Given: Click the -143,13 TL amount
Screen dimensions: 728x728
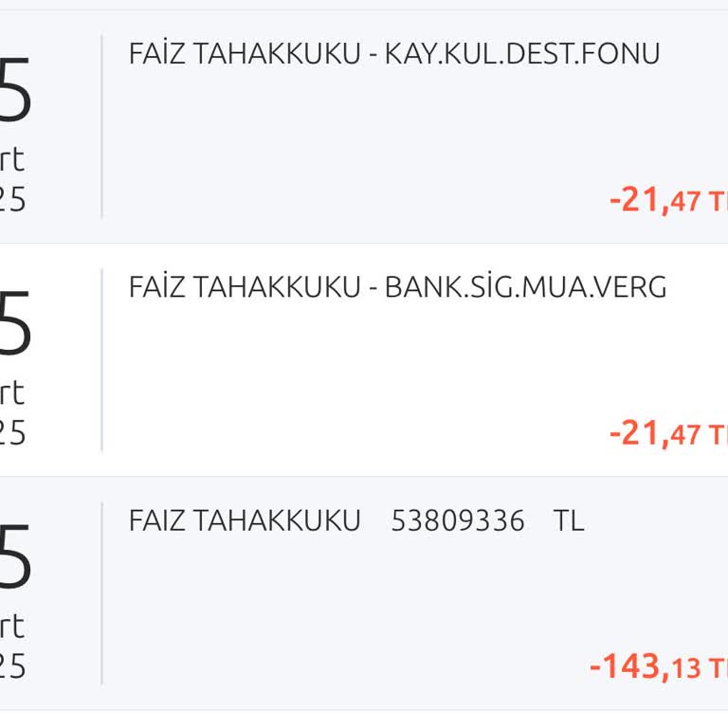Looking at the screenshot, I should (658, 666).
